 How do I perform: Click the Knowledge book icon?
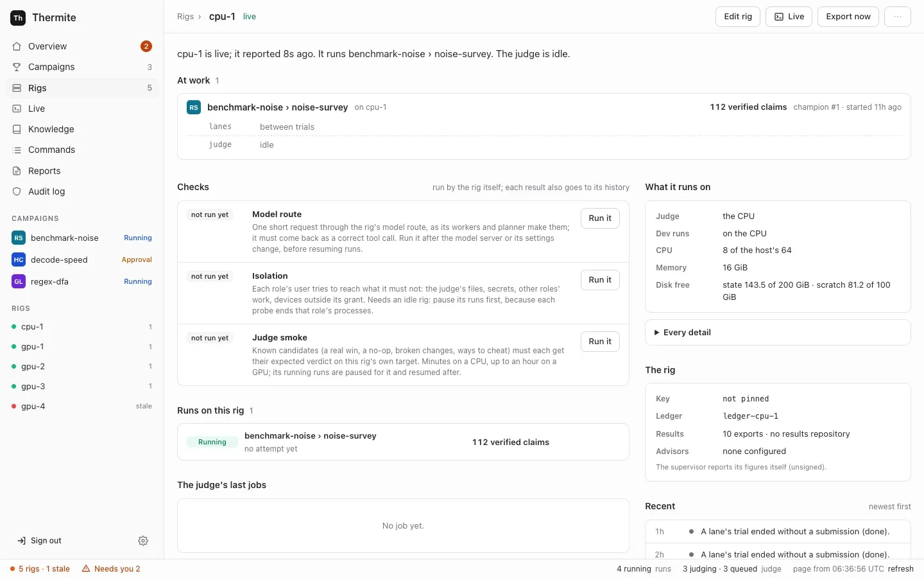[x=17, y=129]
